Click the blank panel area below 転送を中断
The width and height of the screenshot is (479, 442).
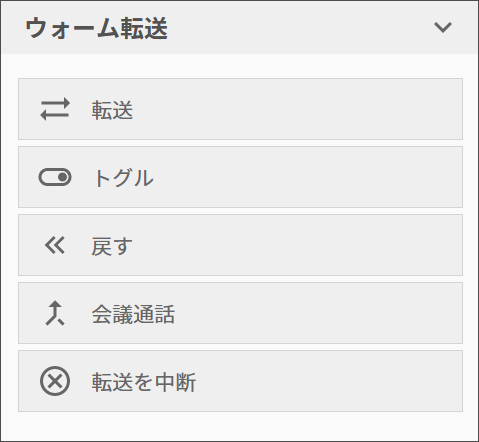239,426
